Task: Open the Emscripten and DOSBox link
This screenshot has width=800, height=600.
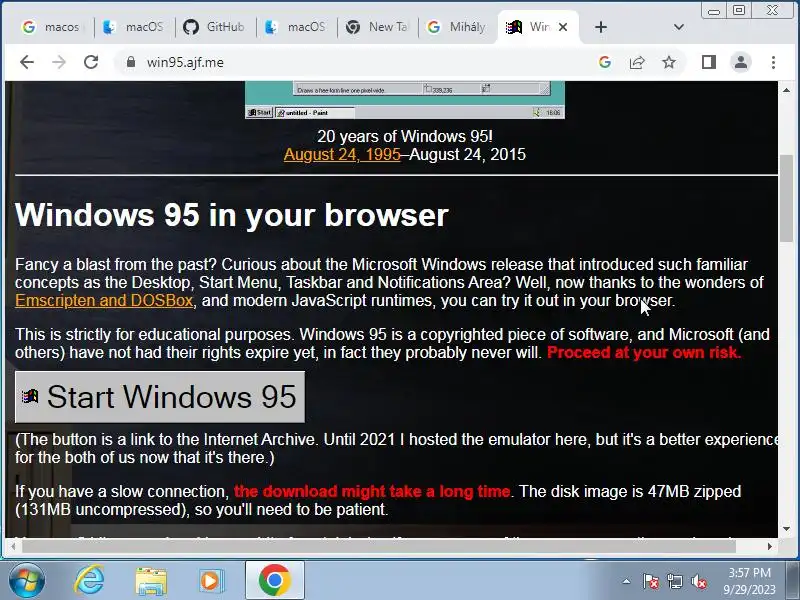Action: (x=104, y=300)
